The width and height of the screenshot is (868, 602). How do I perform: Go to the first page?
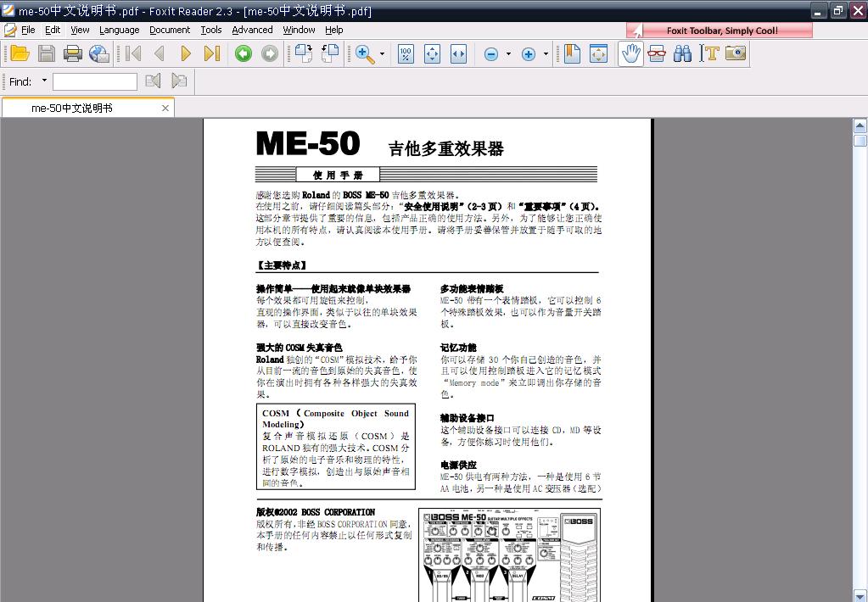pyautogui.click(x=133, y=53)
